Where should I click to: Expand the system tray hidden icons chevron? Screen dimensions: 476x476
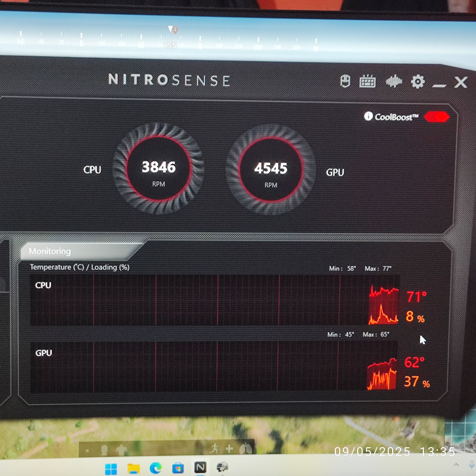[x=456, y=465]
